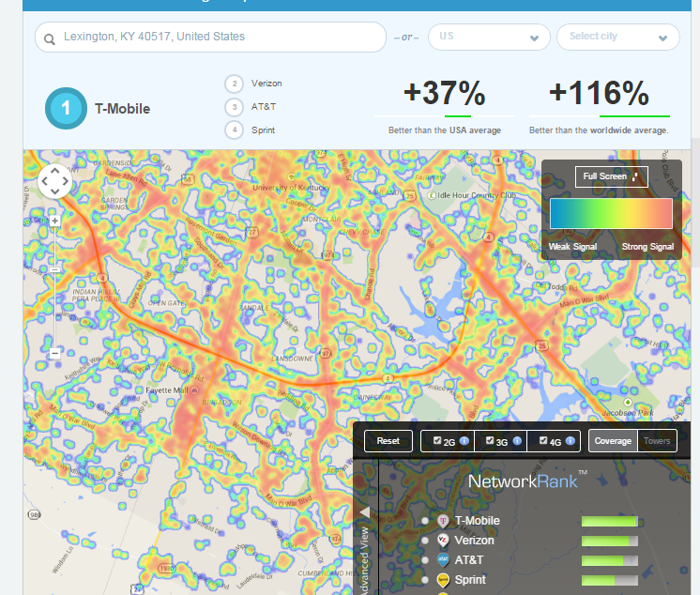Click the signal strength color gradient legend
Screen dimensions: 700x595
[x=611, y=214]
